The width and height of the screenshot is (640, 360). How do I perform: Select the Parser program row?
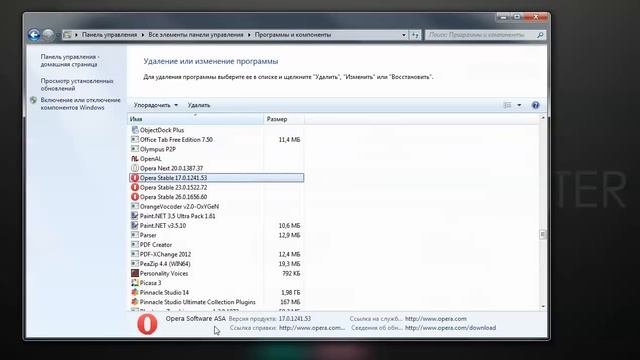(x=216, y=235)
